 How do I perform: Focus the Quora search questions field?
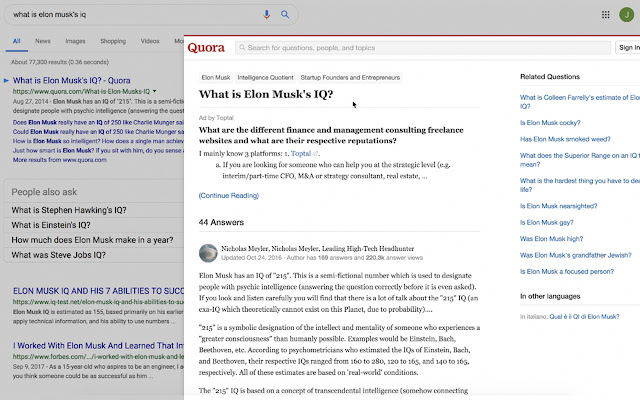coord(422,48)
